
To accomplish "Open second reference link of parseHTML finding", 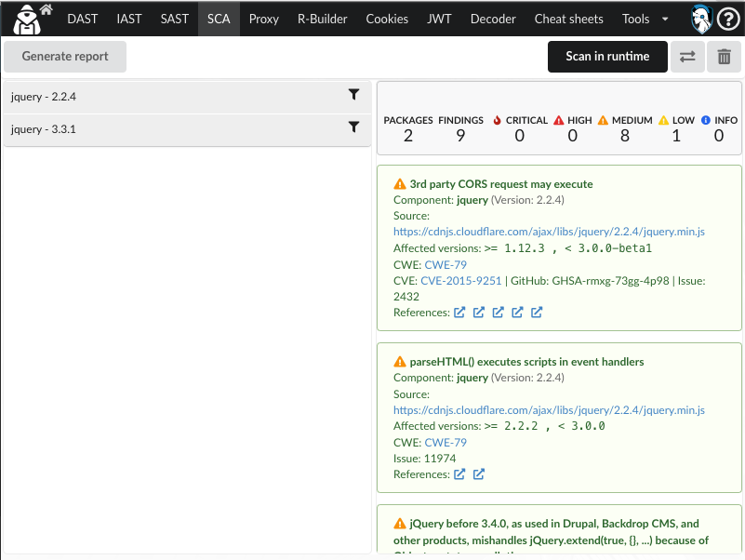I will point(478,474).
